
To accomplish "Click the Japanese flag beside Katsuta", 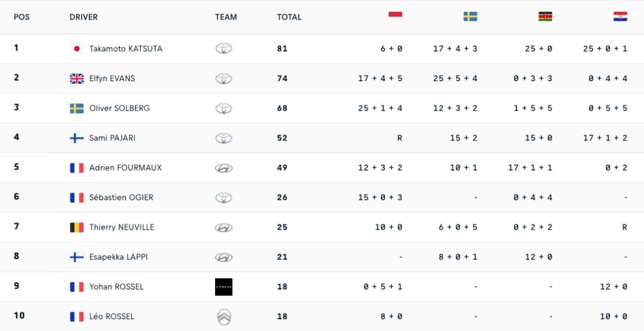I will click(77, 48).
